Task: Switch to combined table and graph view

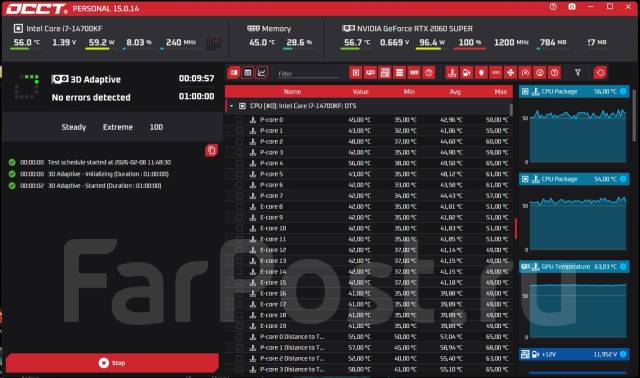Action: [x=234, y=73]
